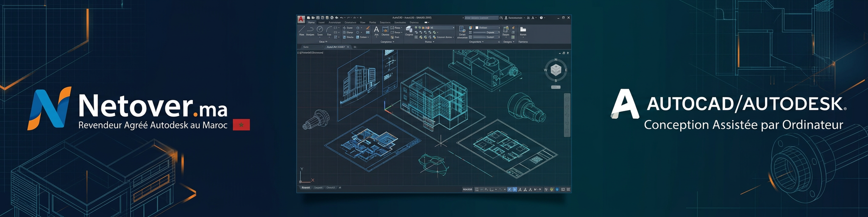The width and height of the screenshot is (868, 217).
Task: Click the new drawing tab plus button
Action: coord(355,47)
